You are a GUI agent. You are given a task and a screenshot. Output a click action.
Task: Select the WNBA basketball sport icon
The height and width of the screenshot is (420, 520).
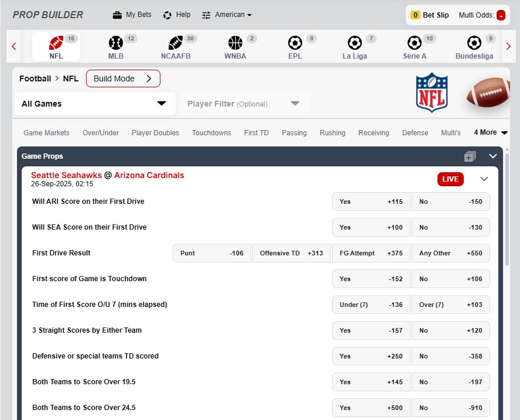[x=235, y=43]
